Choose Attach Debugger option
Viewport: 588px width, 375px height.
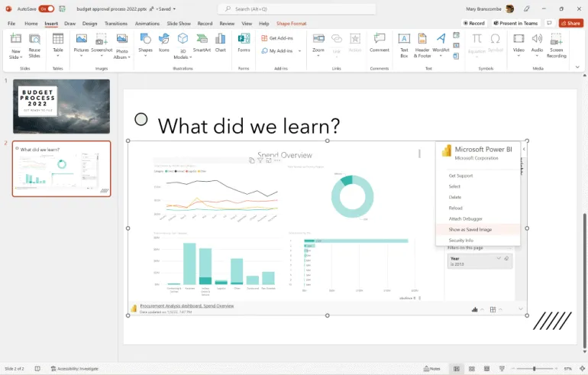pos(478,218)
